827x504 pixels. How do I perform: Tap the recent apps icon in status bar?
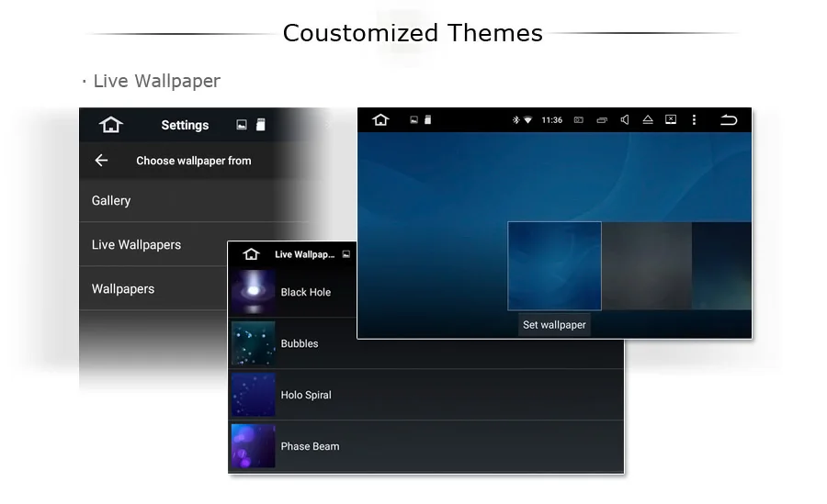pyautogui.click(x=602, y=120)
